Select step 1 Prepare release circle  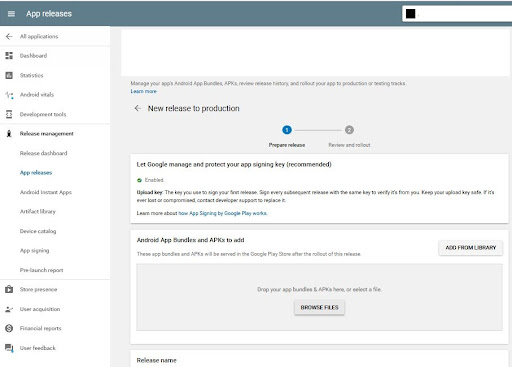(287, 130)
